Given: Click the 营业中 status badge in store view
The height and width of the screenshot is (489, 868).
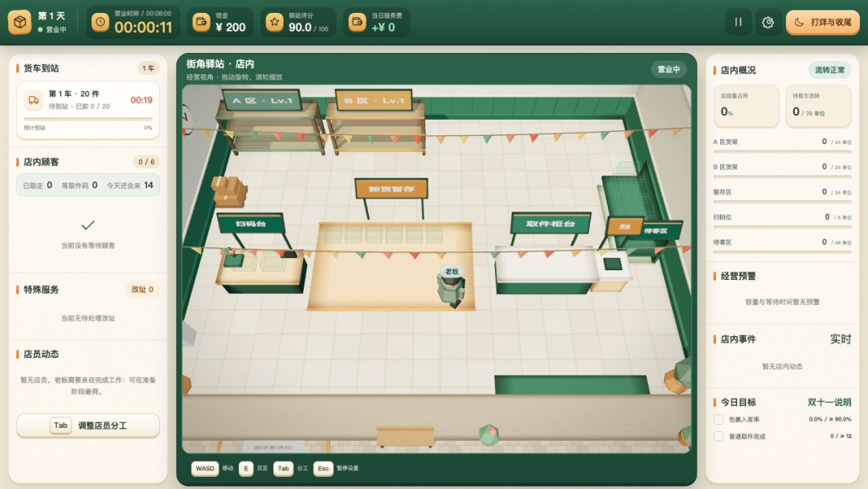Looking at the screenshot, I should tap(668, 69).
